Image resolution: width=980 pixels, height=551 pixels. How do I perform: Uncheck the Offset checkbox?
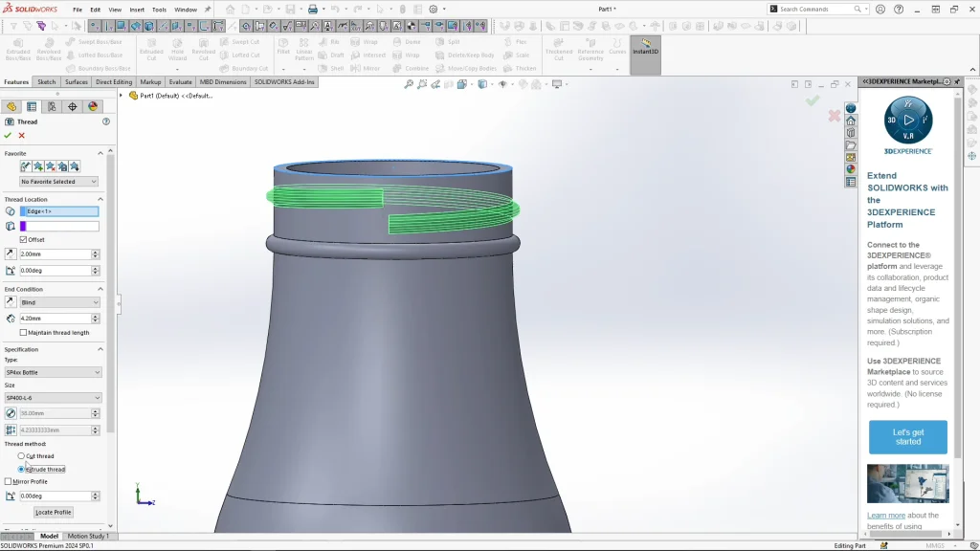point(23,239)
